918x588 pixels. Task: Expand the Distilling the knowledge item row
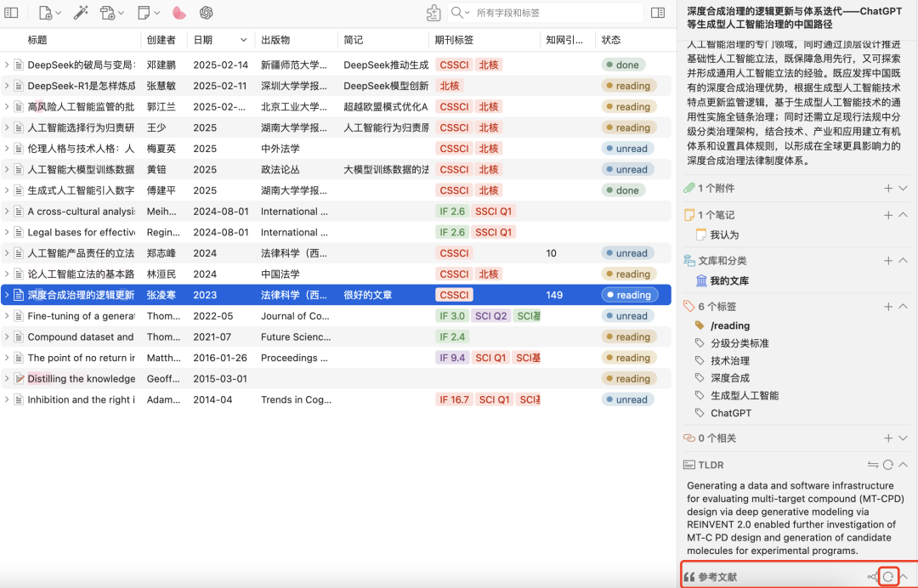(7, 378)
